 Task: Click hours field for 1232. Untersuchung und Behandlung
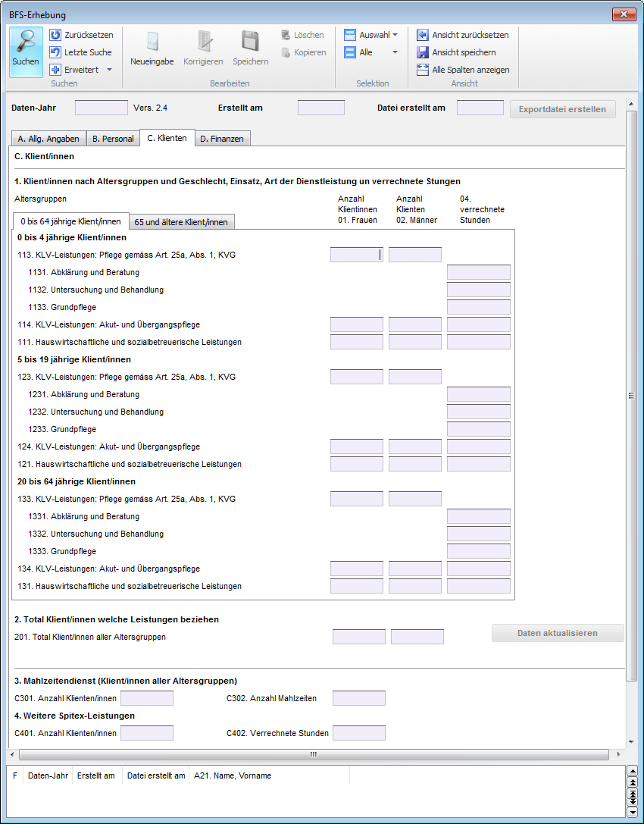pos(479,412)
